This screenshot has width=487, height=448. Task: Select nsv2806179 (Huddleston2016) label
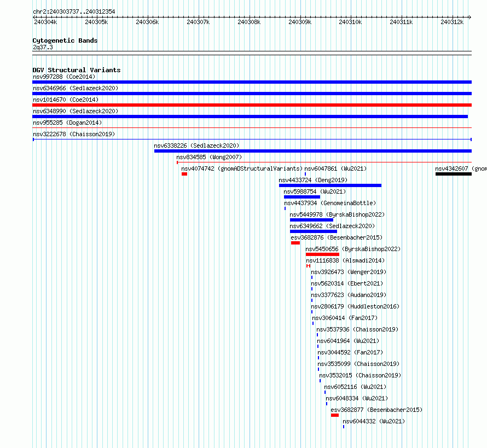[355, 306]
